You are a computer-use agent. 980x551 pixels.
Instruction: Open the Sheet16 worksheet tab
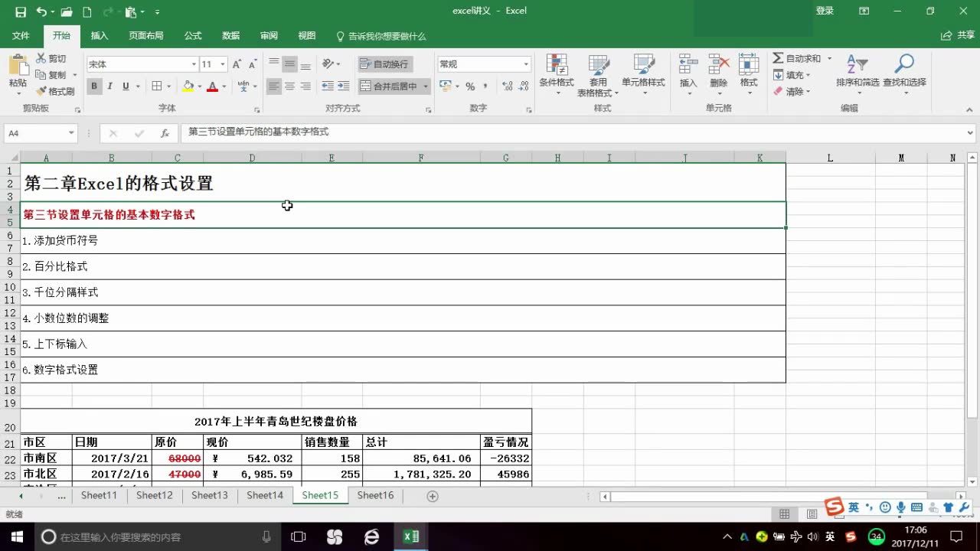coord(374,495)
